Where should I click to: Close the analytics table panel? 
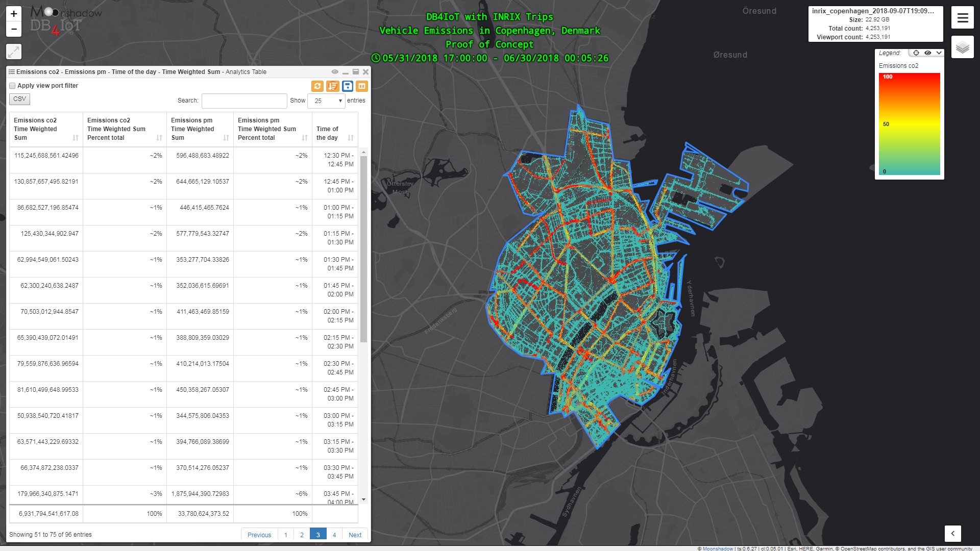point(365,72)
